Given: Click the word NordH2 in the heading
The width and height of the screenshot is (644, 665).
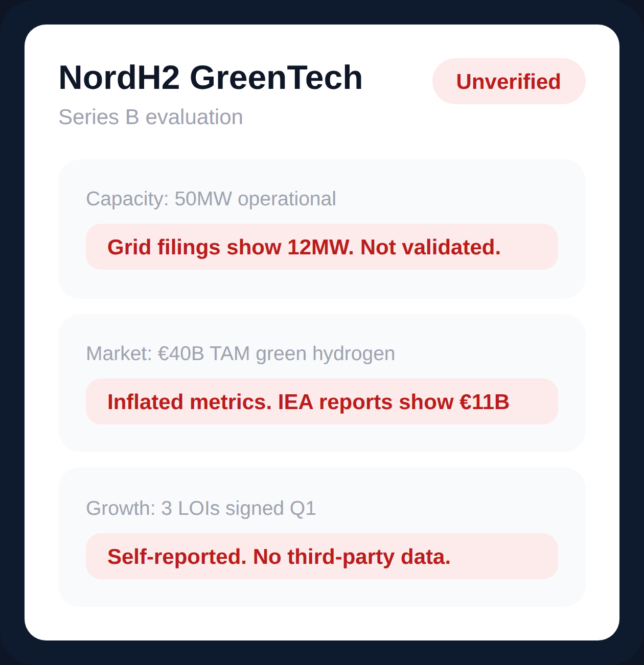Looking at the screenshot, I should [x=119, y=78].
